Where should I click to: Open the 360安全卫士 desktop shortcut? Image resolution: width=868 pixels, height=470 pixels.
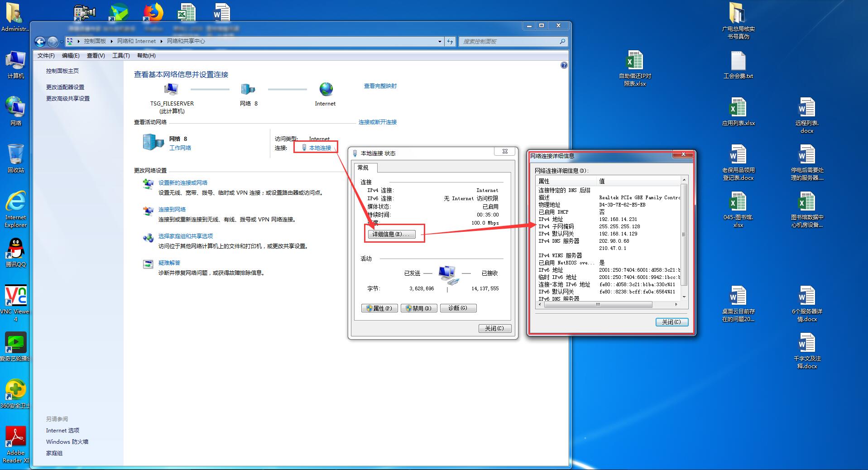point(16,393)
